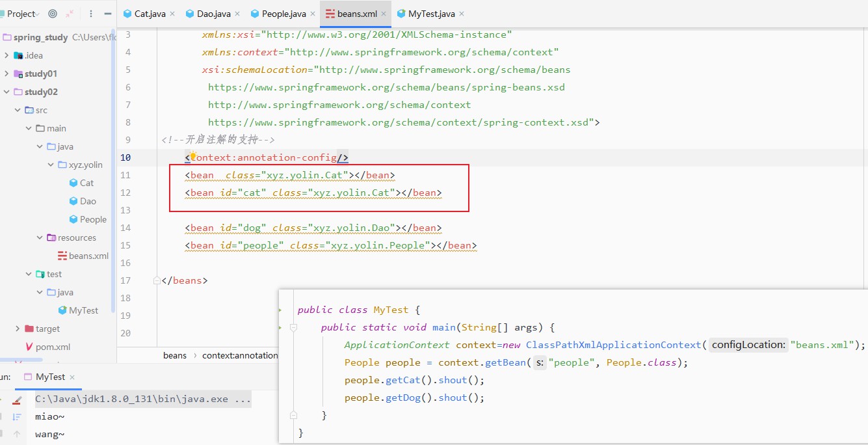The image size is (868, 445).
Task: Click the locate/select opened file target icon
Action: pos(53,14)
